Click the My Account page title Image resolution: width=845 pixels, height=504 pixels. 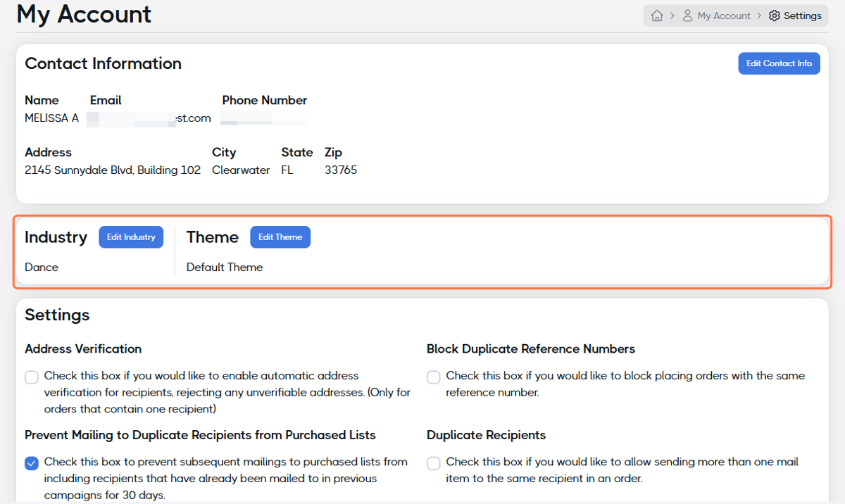click(84, 14)
